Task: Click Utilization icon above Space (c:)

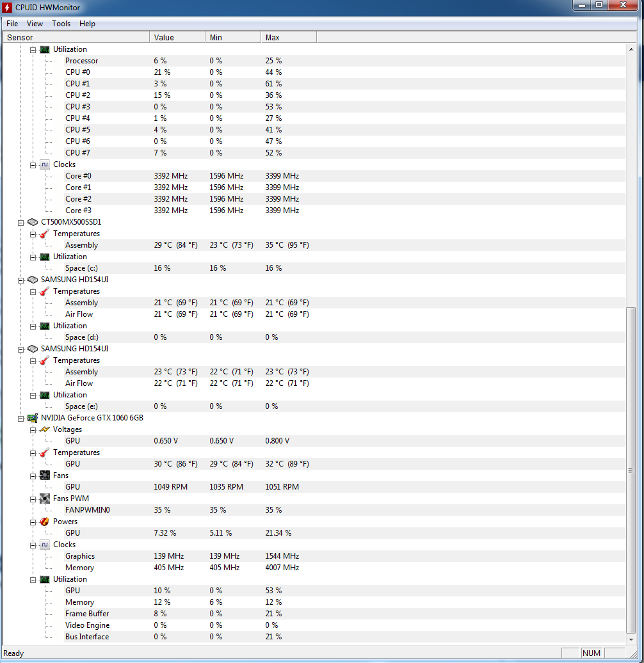Action: (45, 257)
